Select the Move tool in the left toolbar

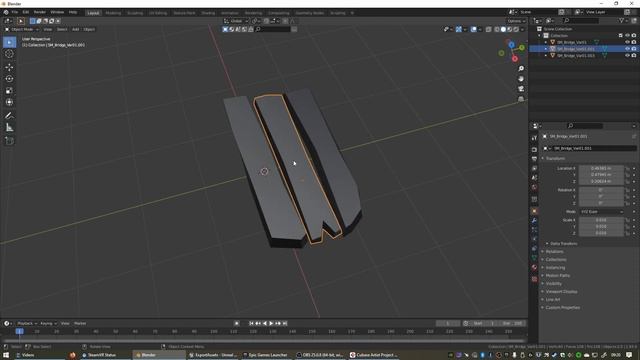click(9, 67)
